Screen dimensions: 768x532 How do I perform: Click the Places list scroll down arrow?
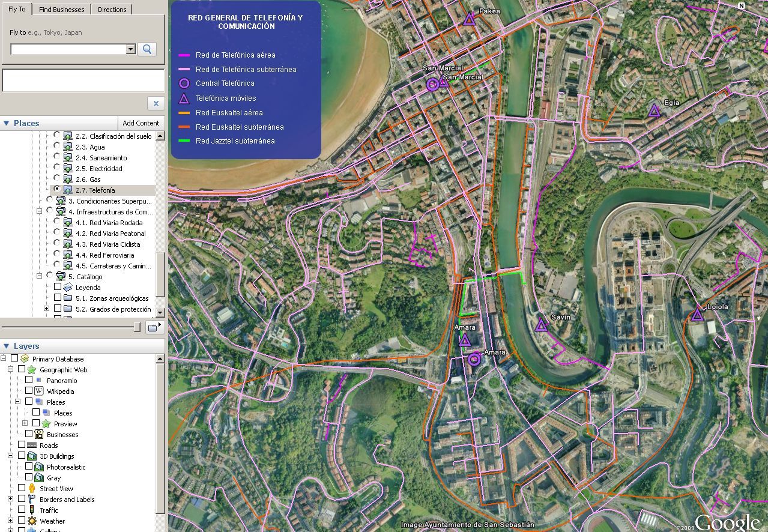160,313
